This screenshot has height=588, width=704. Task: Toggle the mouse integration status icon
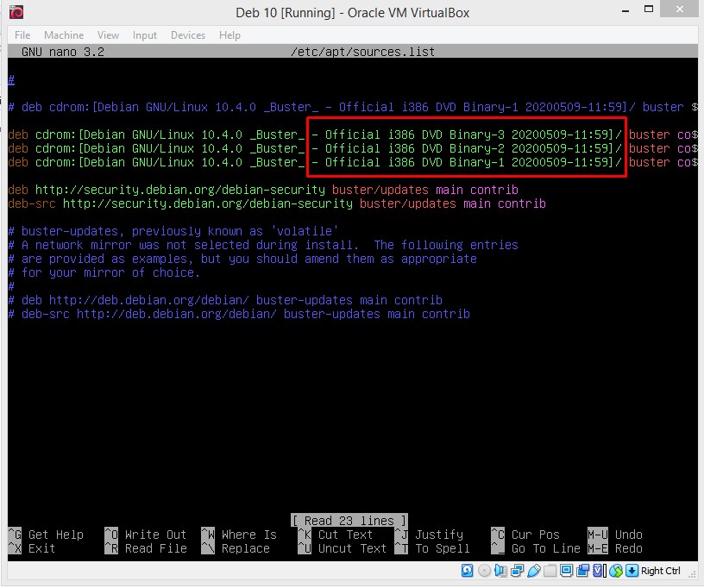[616, 571]
